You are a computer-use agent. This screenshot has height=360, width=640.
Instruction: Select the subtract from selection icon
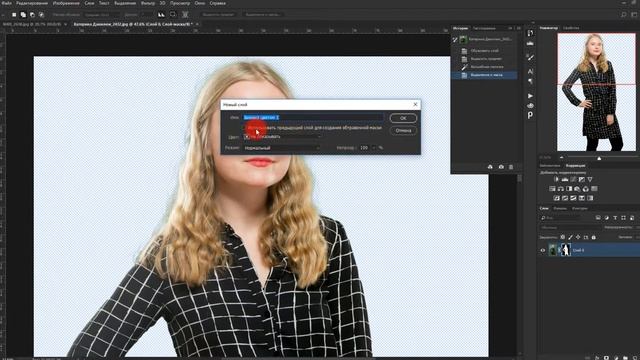tap(32, 15)
